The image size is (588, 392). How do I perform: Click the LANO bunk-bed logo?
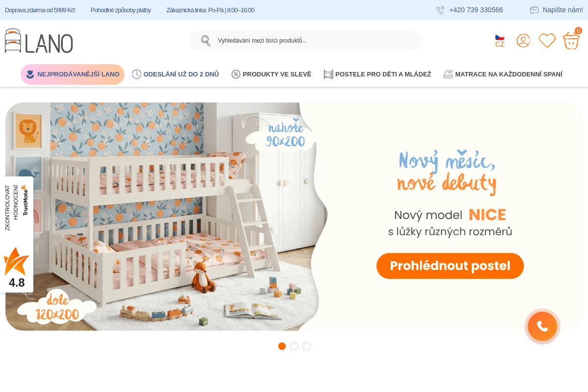coord(39,41)
